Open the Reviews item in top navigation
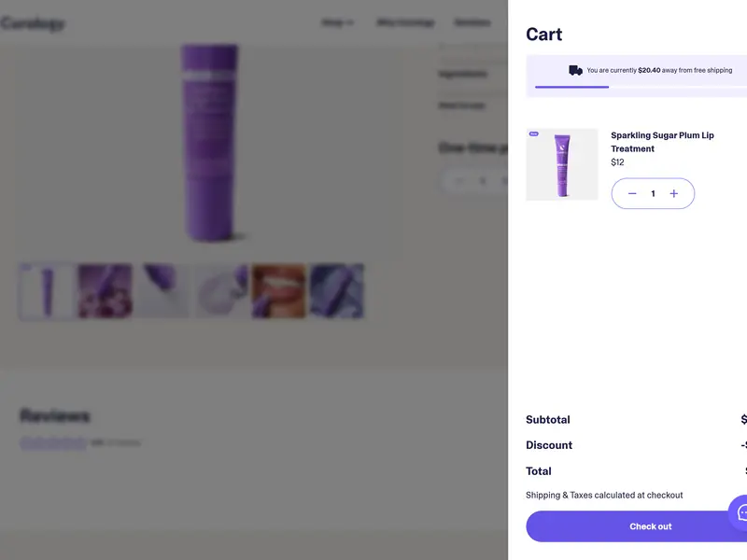This screenshot has height=560, width=747. (x=472, y=22)
